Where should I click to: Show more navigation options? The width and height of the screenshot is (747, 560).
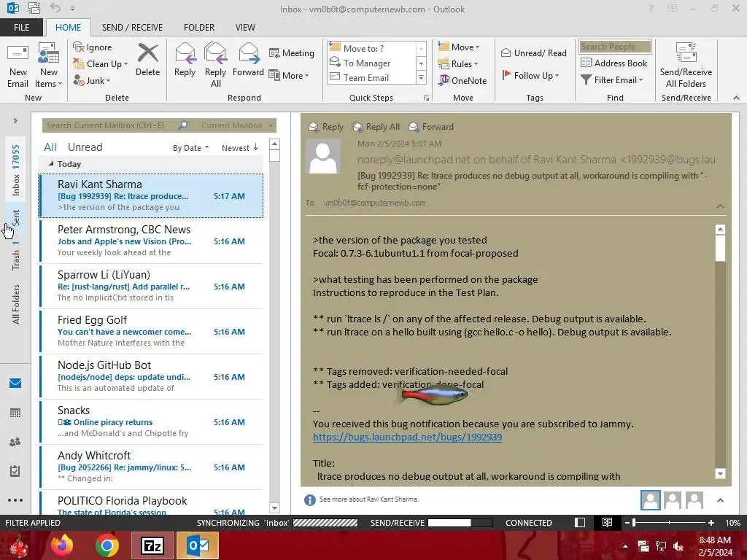click(x=15, y=500)
